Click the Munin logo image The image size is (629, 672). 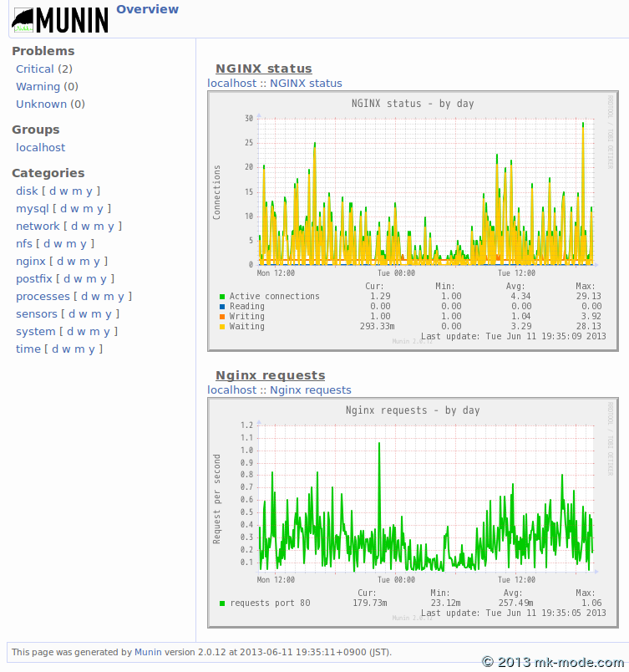[x=60, y=19]
